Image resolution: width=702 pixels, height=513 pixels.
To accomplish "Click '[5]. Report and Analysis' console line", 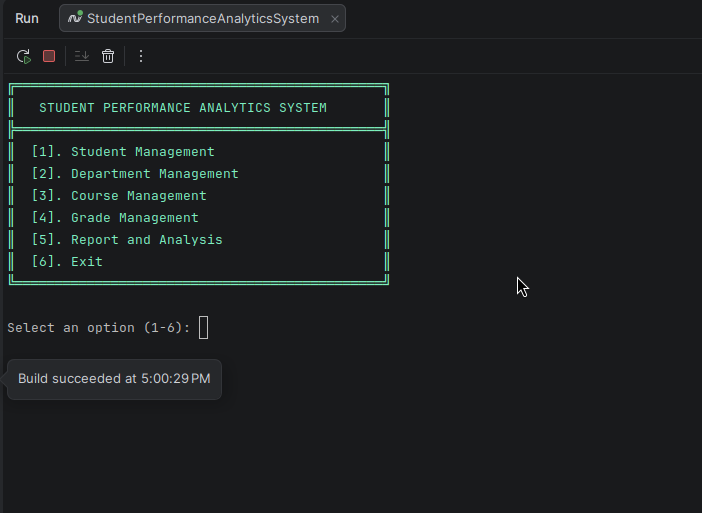I will click(x=127, y=239).
